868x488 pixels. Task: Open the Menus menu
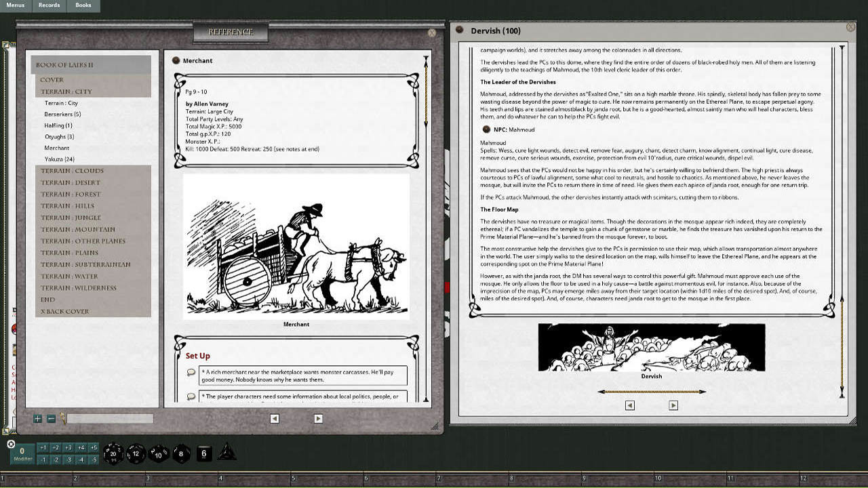(15, 5)
